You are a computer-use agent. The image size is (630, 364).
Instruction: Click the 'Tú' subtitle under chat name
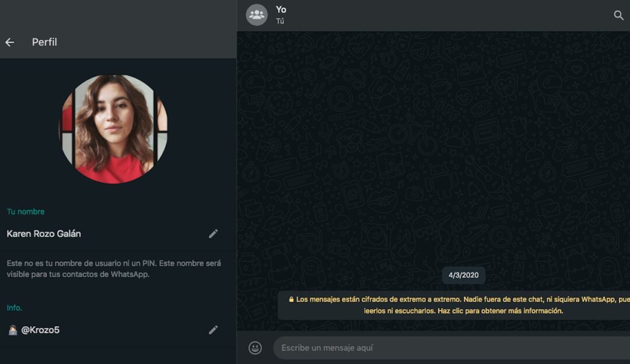pyautogui.click(x=280, y=22)
